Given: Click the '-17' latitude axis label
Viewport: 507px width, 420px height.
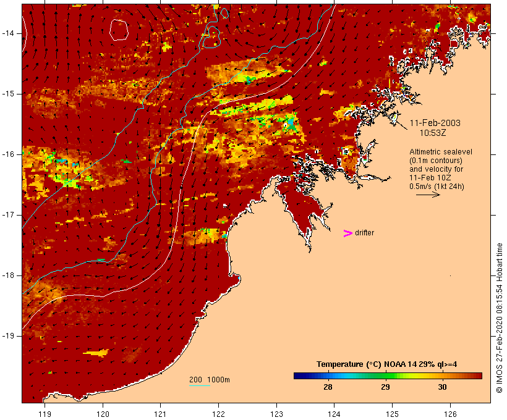Looking at the screenshot, I should pos(8,215).
